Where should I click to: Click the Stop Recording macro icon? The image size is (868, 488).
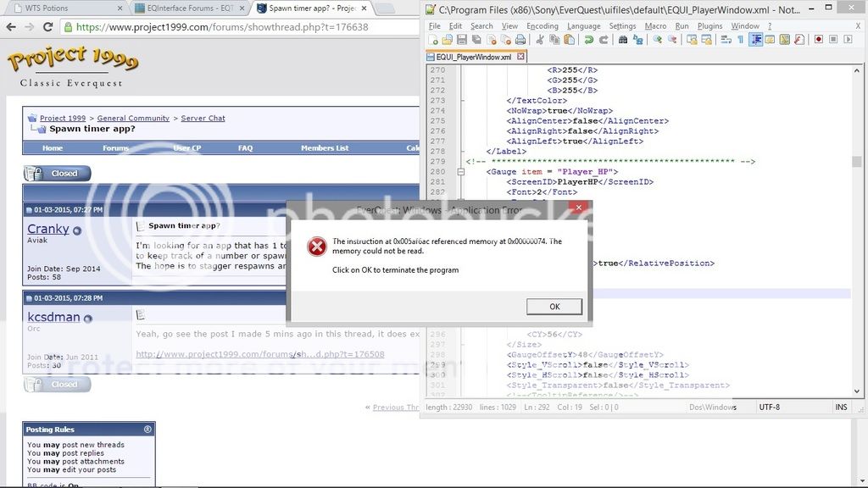(833, 40)
